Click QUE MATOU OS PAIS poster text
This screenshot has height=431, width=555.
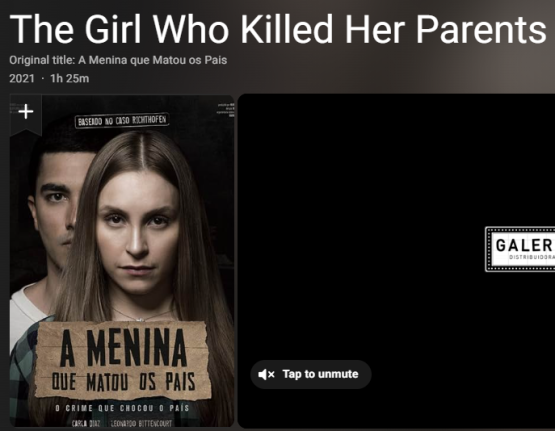click(123, 383)
